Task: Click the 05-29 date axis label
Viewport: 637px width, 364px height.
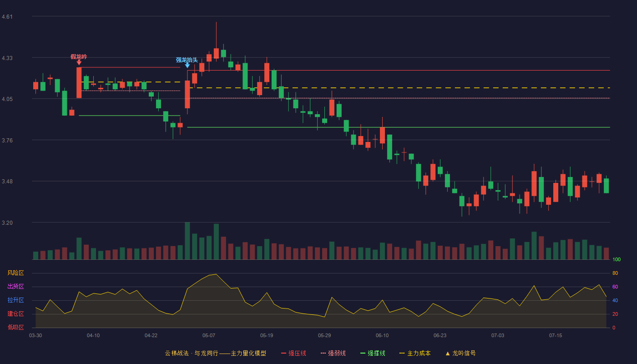Action: [x=324, y=335]
